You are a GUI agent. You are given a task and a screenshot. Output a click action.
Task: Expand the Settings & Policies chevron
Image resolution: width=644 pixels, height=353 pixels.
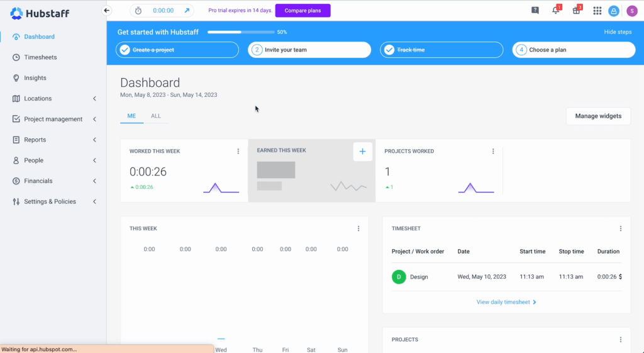click(94, 201)
